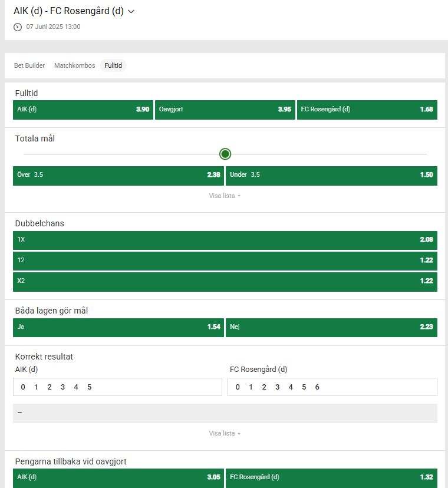
Task: Switch to the Matchkombos tab
Action: (x=74, y=65)
